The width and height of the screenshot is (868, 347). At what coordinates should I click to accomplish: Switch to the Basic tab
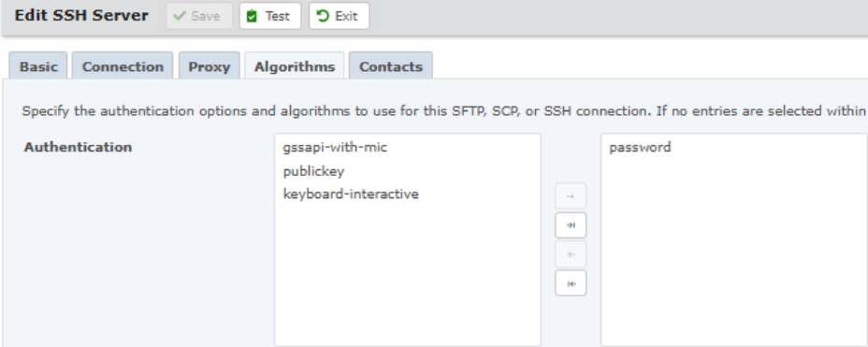click(x=38, y=66)
